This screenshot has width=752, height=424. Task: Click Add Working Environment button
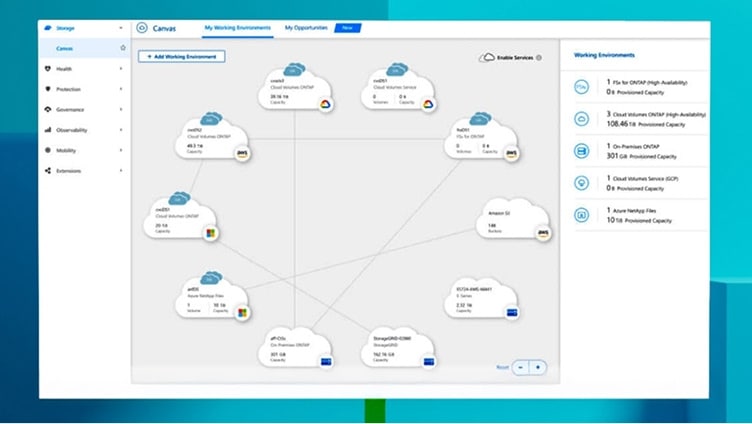click(182, 57)
